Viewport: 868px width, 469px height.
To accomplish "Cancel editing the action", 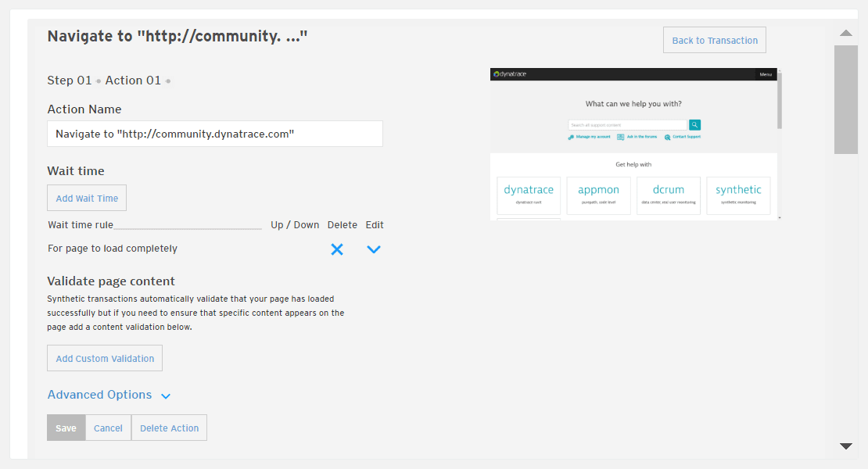I will (x=108, y=428).
